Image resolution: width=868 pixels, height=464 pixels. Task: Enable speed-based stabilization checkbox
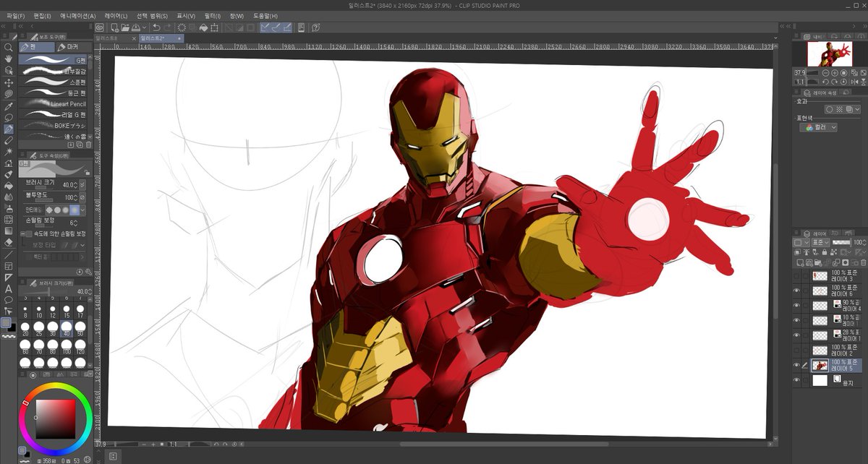[x=27, y=234]
